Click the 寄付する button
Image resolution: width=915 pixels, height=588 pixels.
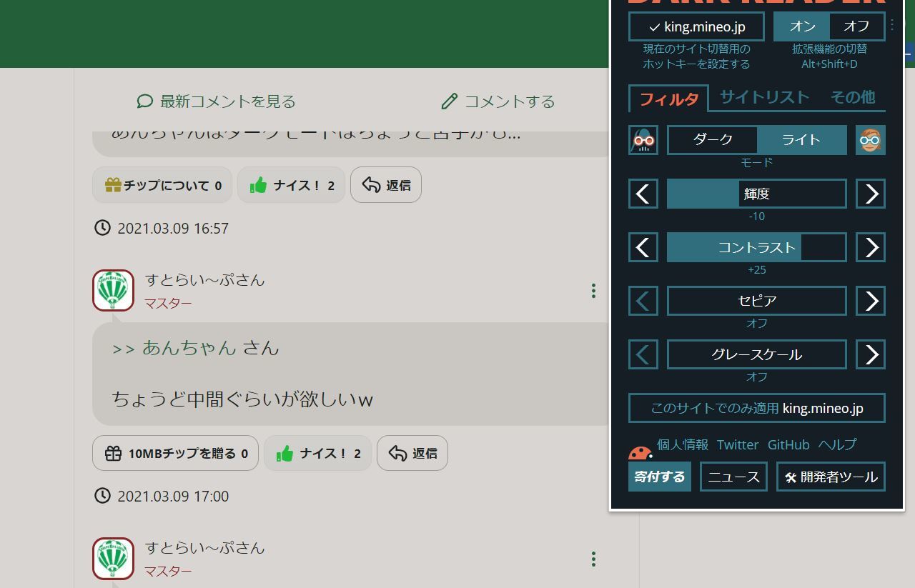[x=660, y=477]
